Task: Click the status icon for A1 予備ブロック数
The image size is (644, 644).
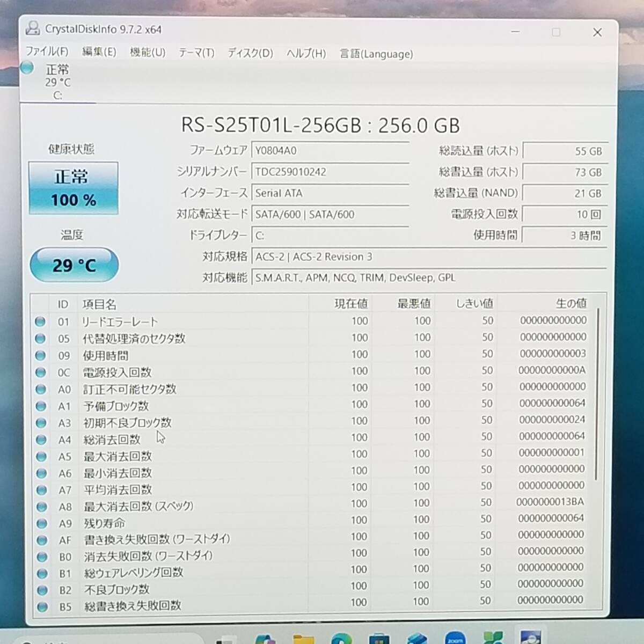Action: (40, 406)
